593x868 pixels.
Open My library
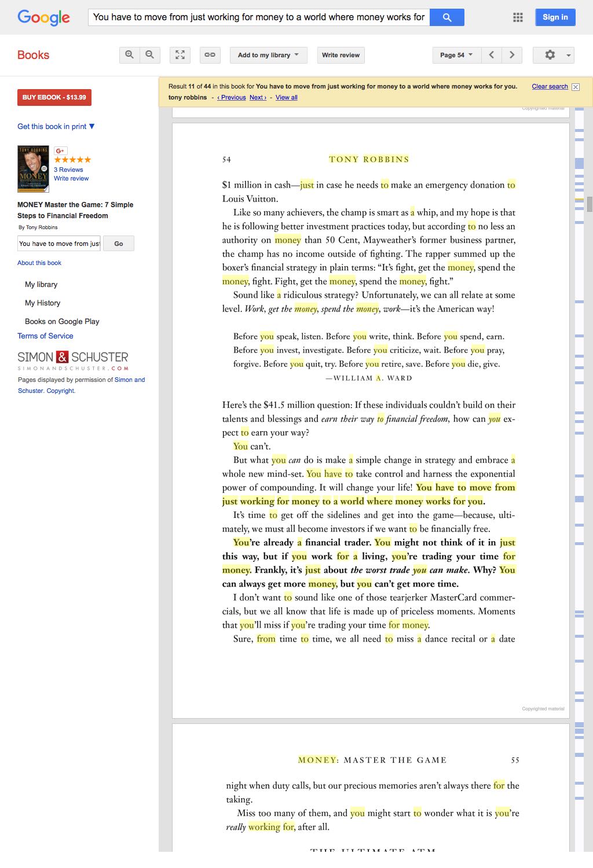point(41,284)
